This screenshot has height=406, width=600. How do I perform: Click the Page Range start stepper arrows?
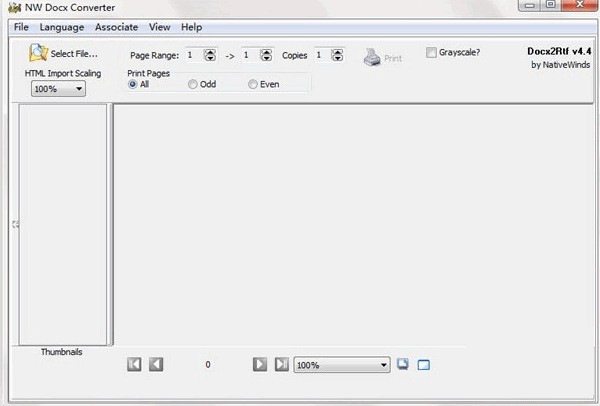click(210, 55)
